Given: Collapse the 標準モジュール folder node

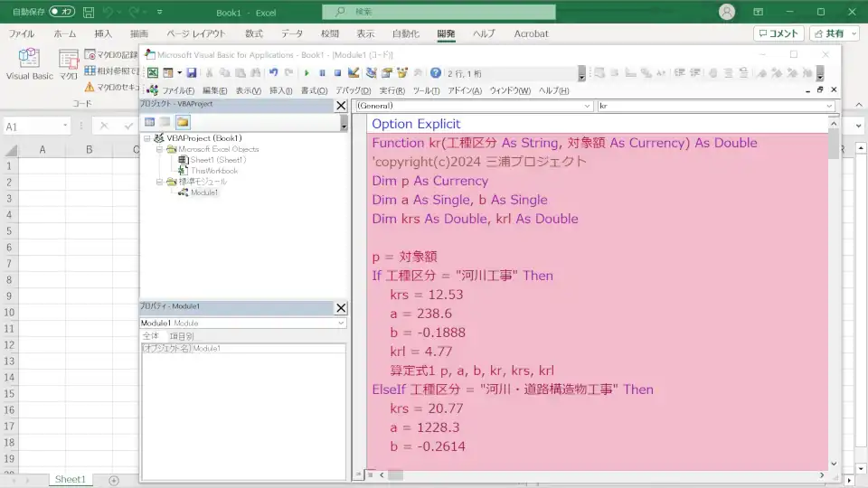Looking at the screenshot, I should [x=159, y=182].
